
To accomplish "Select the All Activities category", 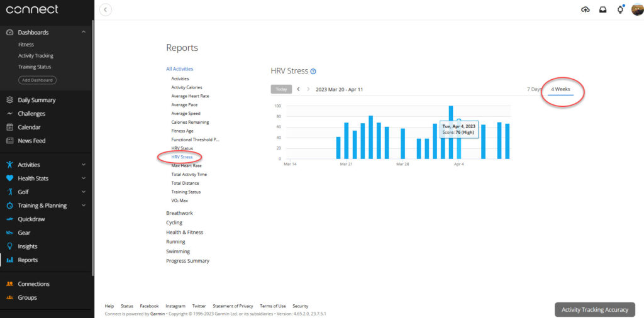I will pyautogui.click(x=179, y=69).
